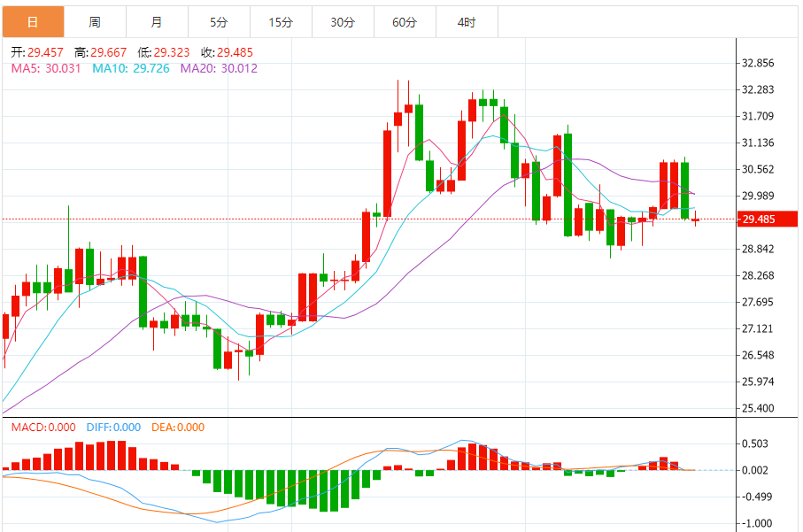Open the 60分 interval tab
The image size is (803, 532).
(x=405, y=22)
